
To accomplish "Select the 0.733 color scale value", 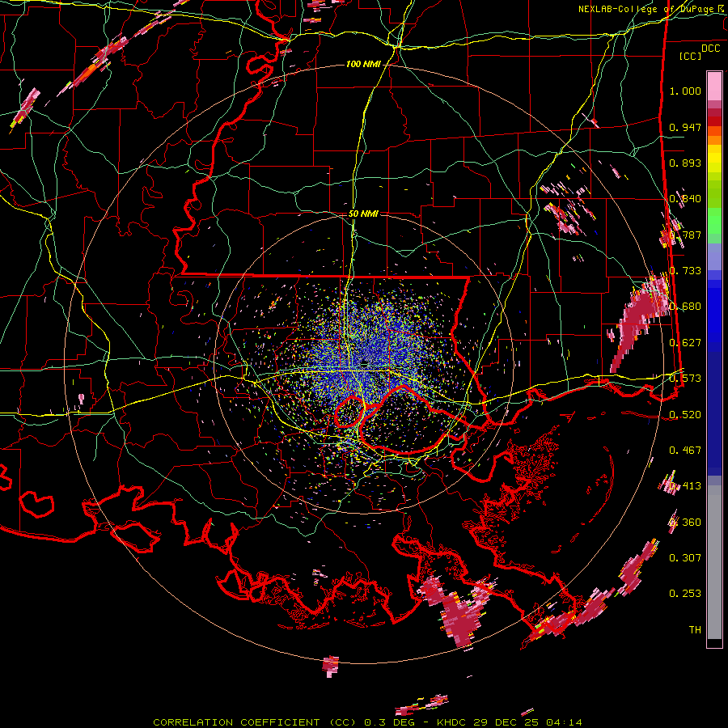I will point(685,271).
